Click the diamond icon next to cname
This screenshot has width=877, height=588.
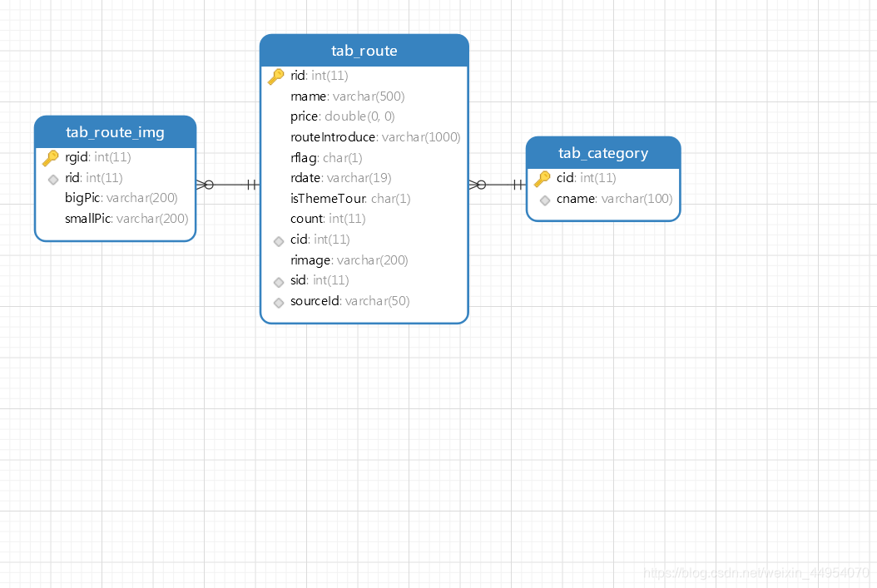coord(545,200)
